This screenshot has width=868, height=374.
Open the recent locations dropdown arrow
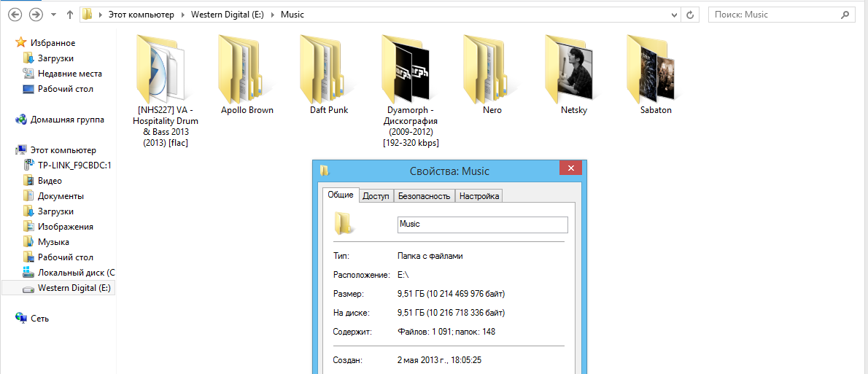coord(53,15)
